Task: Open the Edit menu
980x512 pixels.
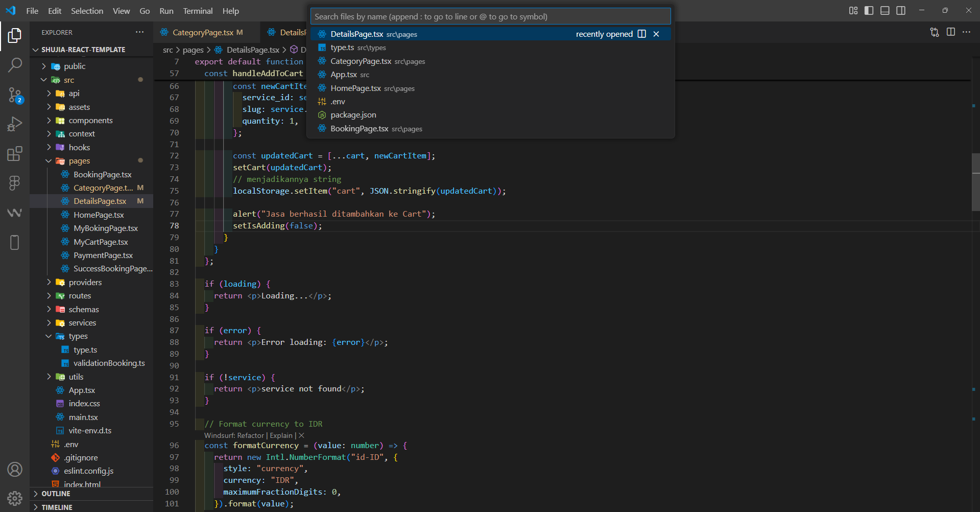Action: tap(55, 11)
